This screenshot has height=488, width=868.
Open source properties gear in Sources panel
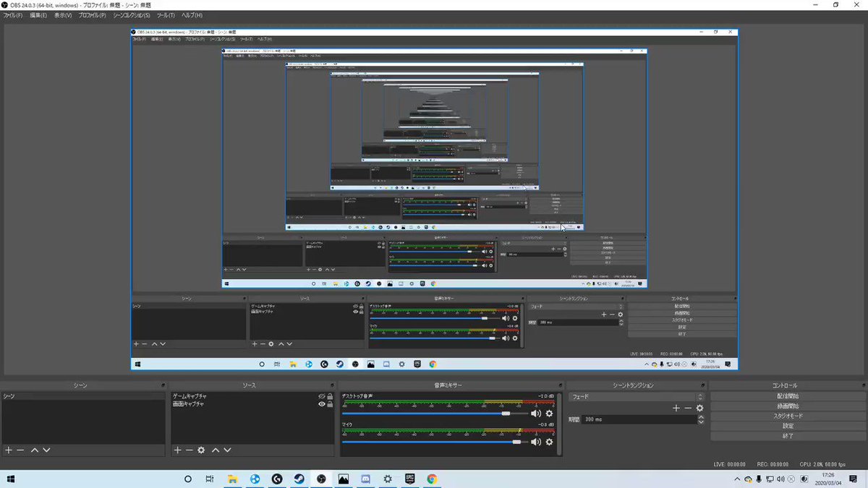(x=201, y=450)
